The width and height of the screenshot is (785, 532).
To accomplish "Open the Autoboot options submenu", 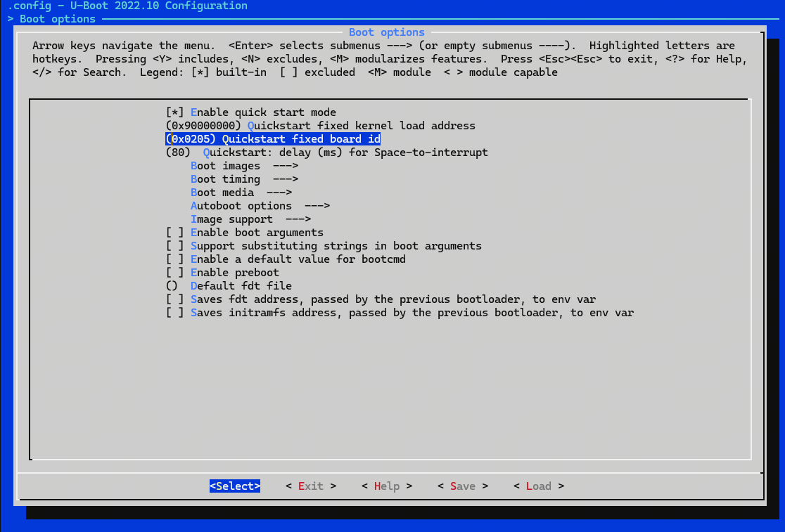I will pyautogui.click(x=260, y=206).
